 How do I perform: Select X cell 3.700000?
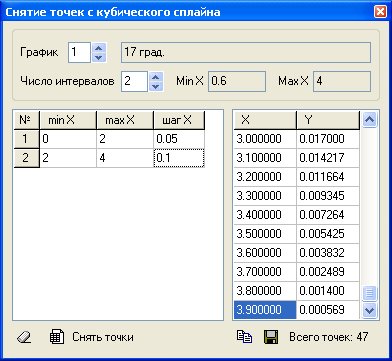tap(265, 272)
